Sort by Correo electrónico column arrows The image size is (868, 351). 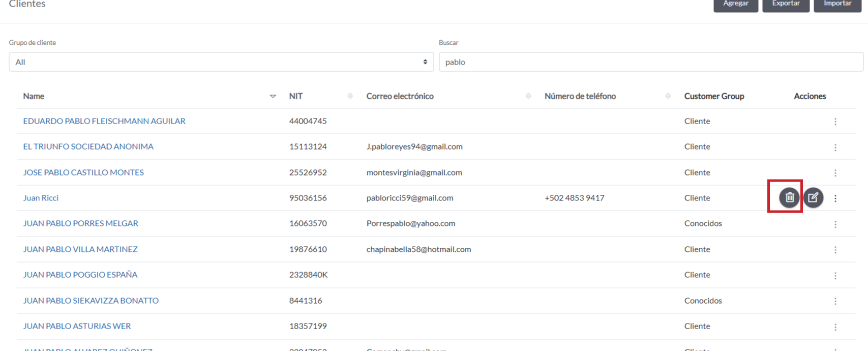528,96
